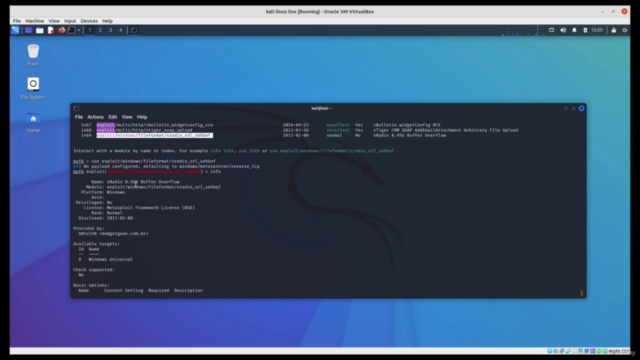The image size is (640, 360).
Task: Click the vtiger_soap_upload result row
Action: tap(299, 130)
